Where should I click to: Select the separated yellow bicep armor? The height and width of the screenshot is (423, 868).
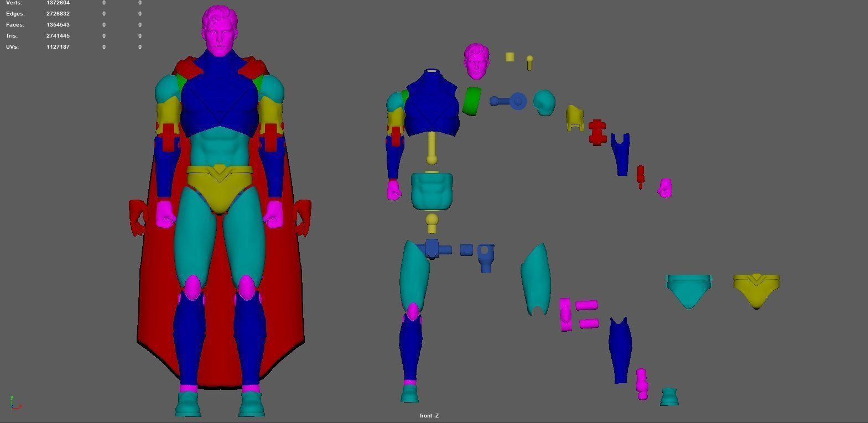click(575, 118)
